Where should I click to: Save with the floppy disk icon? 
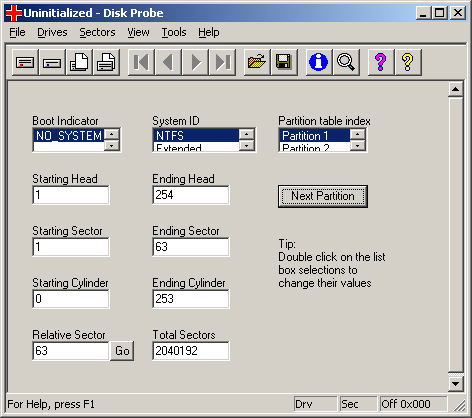(x=284, y=62)
